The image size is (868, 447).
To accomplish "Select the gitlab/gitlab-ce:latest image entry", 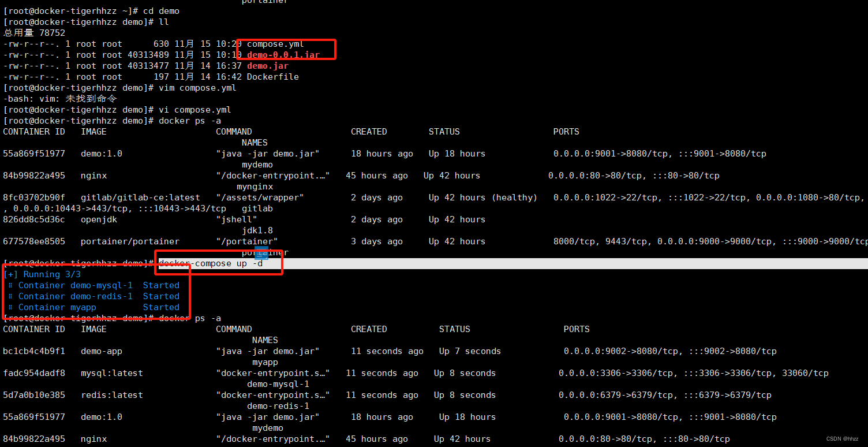I will pos(140,197).
